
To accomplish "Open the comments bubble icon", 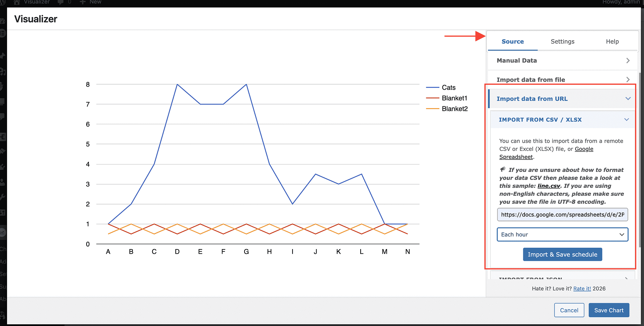I will click(x=61, y=2).
